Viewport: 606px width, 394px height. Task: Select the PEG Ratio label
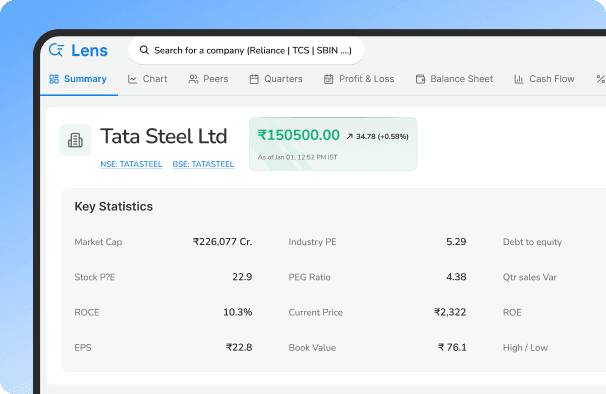tap(310, 277)
